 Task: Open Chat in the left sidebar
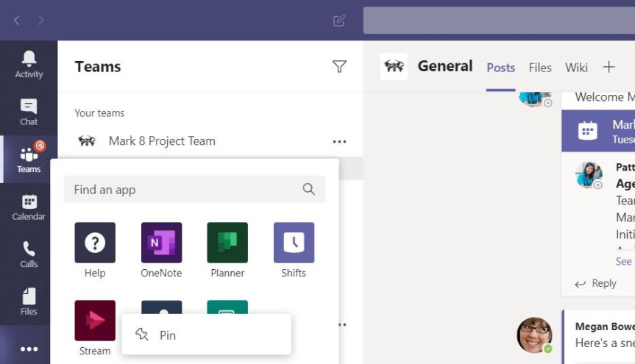(x=29, y=112)
